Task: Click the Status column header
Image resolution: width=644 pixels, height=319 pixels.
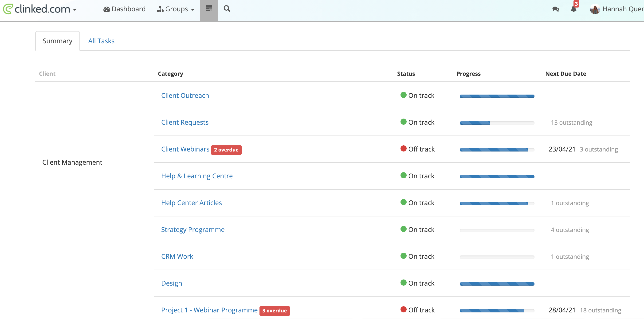Action: coord(406,74)
